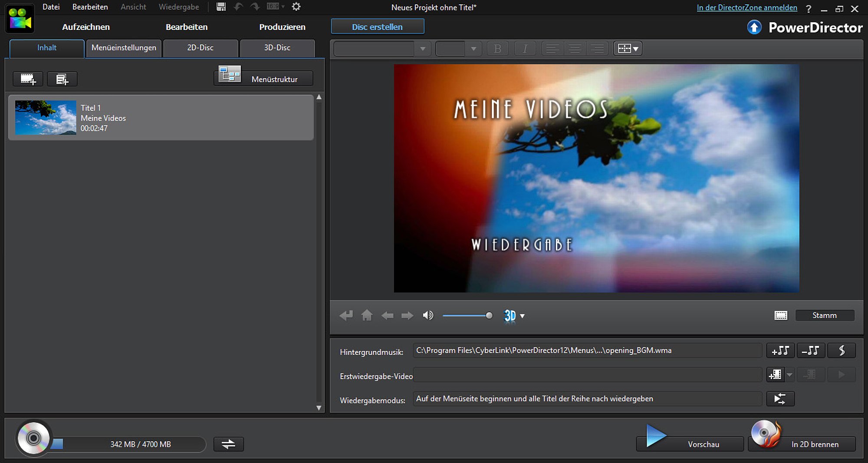Click the import additional videos icon
This screenshot has width=868, height=463.
coord(28,79)
